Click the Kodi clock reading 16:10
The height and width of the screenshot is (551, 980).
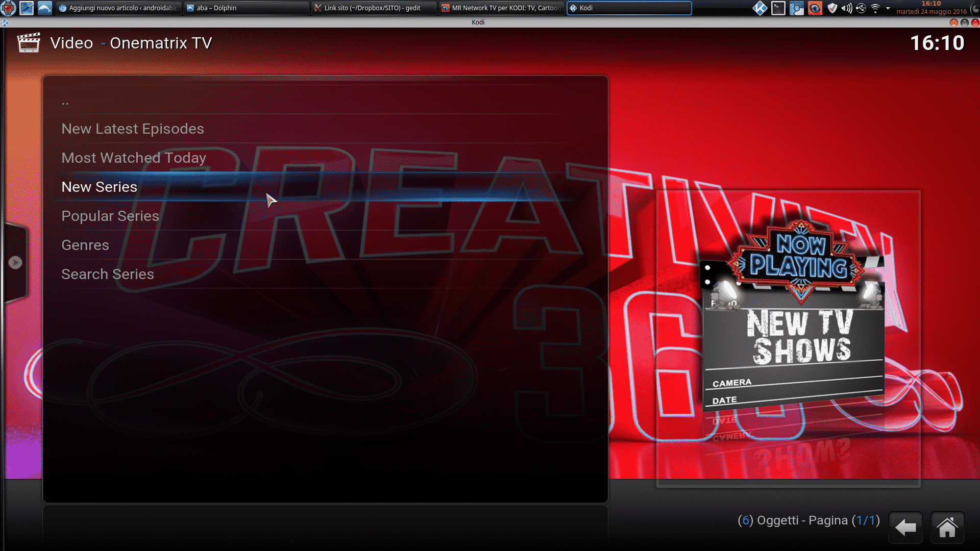click(x=938, y=43)
